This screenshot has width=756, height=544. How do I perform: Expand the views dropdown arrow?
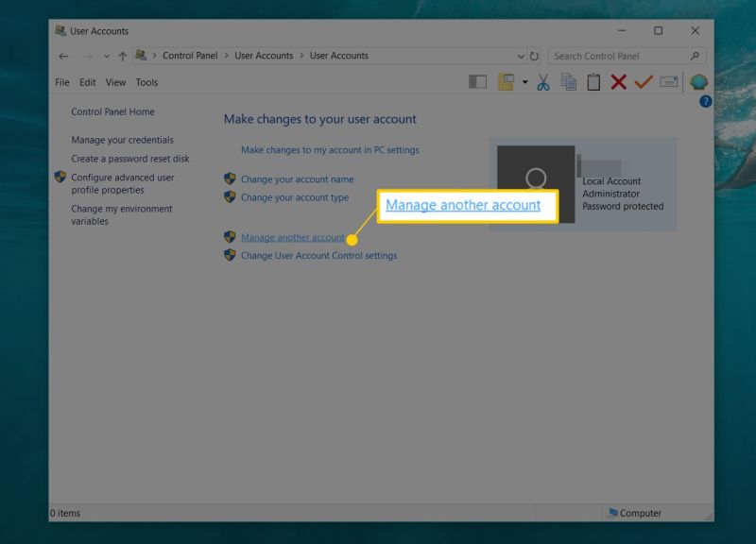coord(525,82)
